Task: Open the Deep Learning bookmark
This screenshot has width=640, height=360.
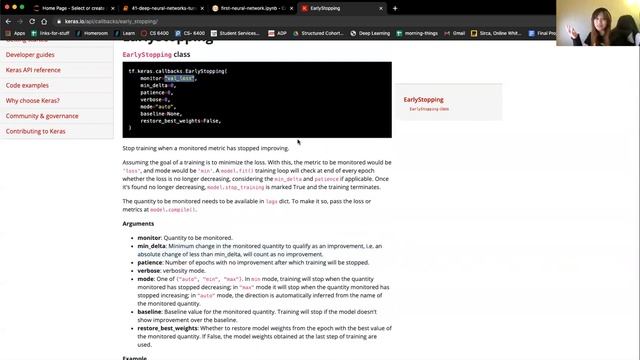Action: coord(370,33)
